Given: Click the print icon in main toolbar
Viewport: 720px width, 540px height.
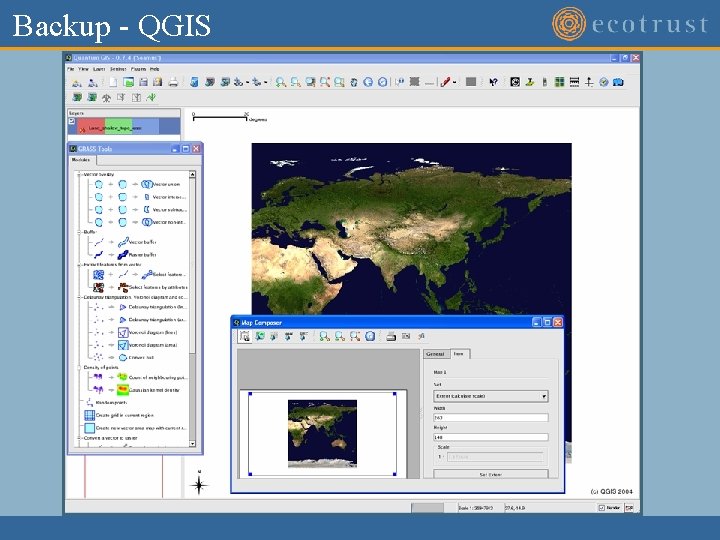Looking at the screenshot, I should [173, 82].
